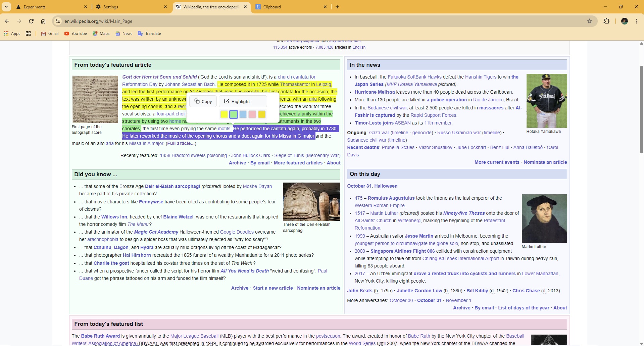Open the Hotaka Yamakawa photo
The width and height of the screenshot is (644, 346).
point(547,101)
